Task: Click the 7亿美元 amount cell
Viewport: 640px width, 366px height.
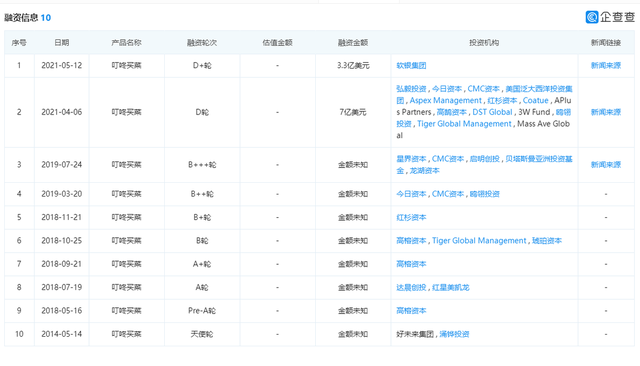Action: [x=353, y=112]
